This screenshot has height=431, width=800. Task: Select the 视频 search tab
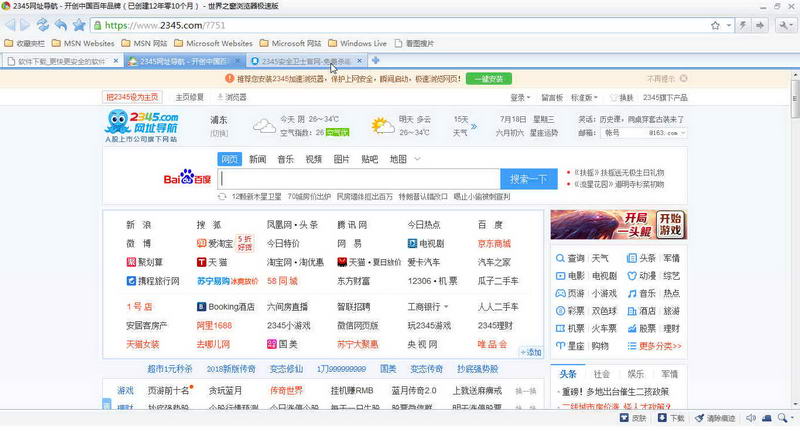pyautogui.click(x=314, y=159)
